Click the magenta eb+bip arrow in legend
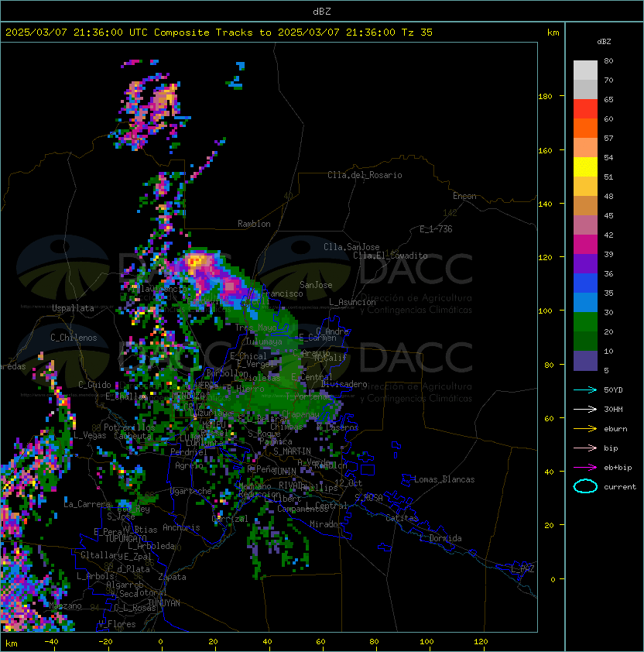 pyautogui.click(x=585, y=468)
